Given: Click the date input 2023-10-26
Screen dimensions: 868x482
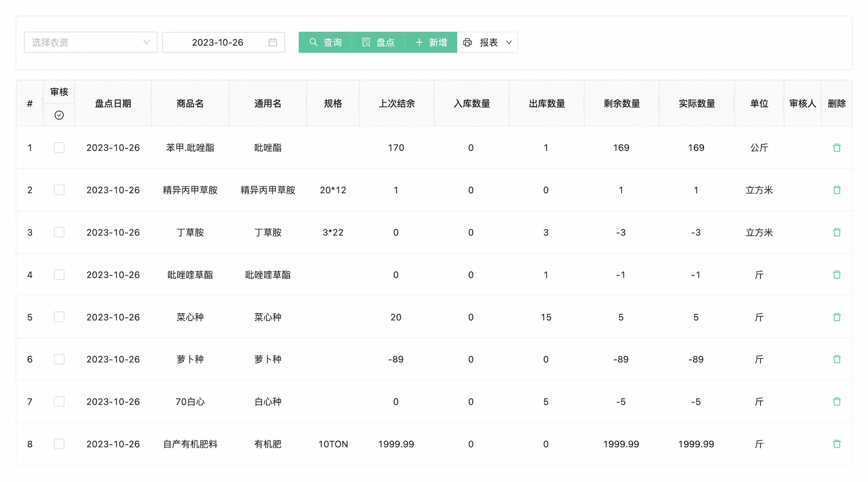Looking at the screenshot, I should (223, 42).
